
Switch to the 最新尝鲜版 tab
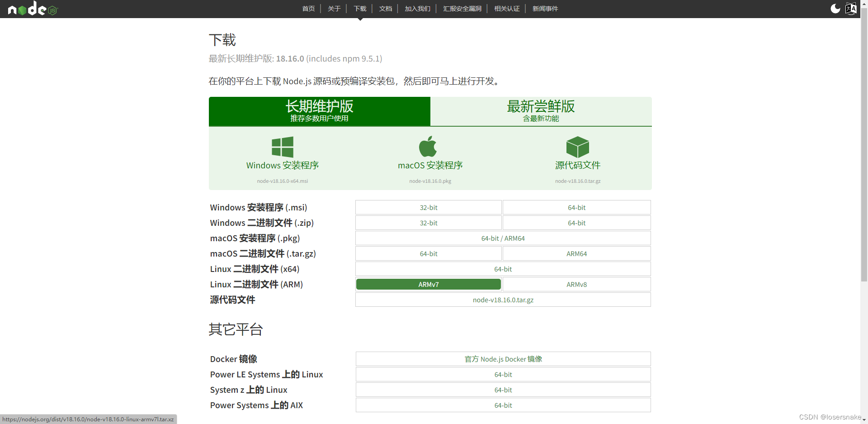(541, 111)
